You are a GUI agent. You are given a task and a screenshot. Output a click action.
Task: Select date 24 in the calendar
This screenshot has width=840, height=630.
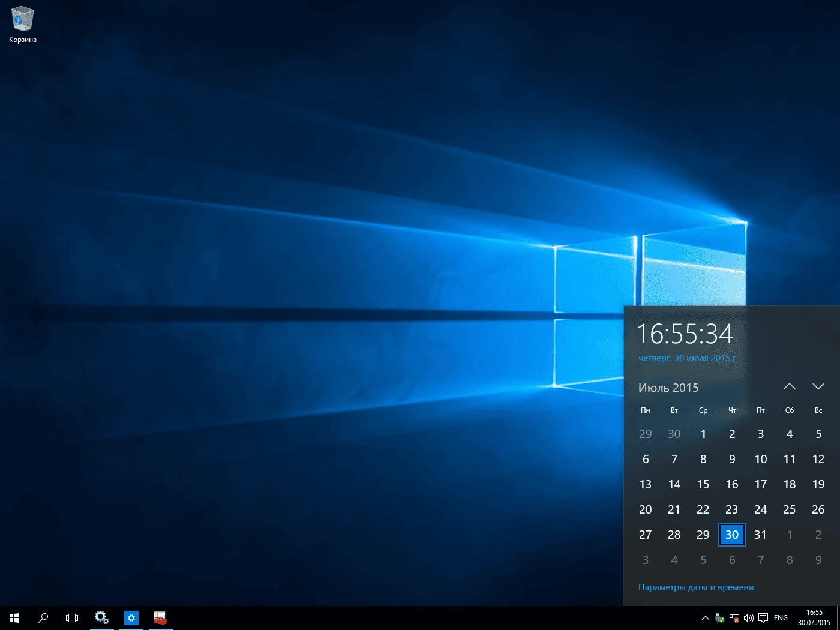click(x=761, y=509)
